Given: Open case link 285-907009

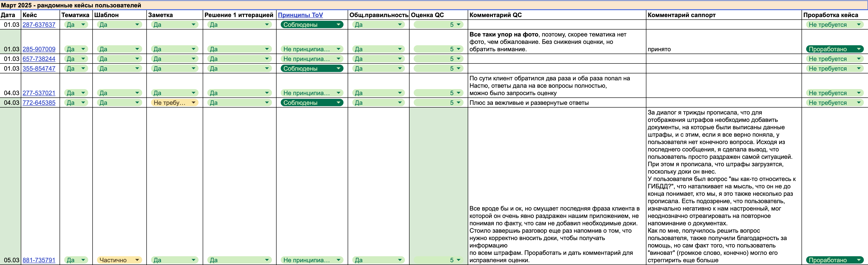Looking at the screenshot, I should tap(39, 49).
